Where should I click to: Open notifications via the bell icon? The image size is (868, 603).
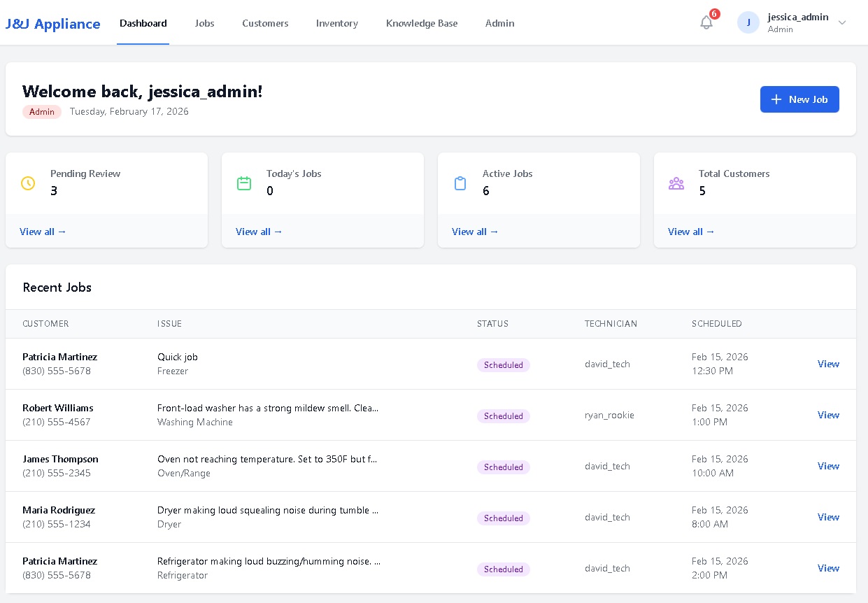click(x=706, y=22)
